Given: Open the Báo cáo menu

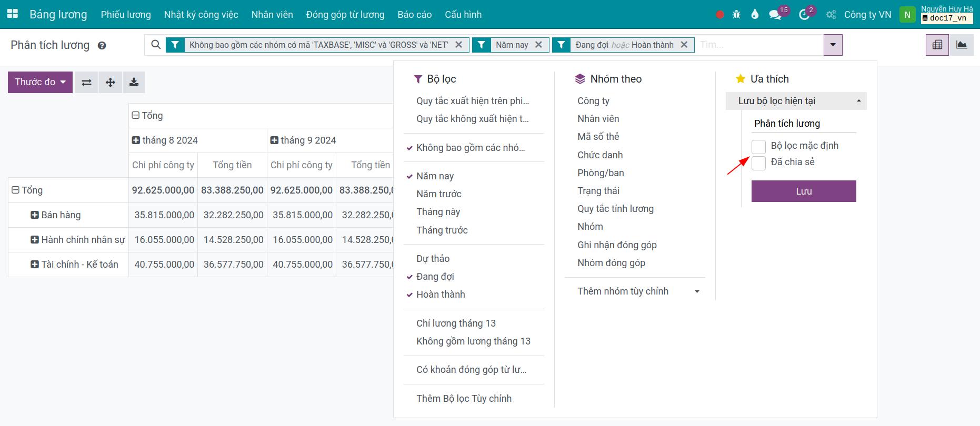Looking at the screenshot, I should [x=414, y=15].
